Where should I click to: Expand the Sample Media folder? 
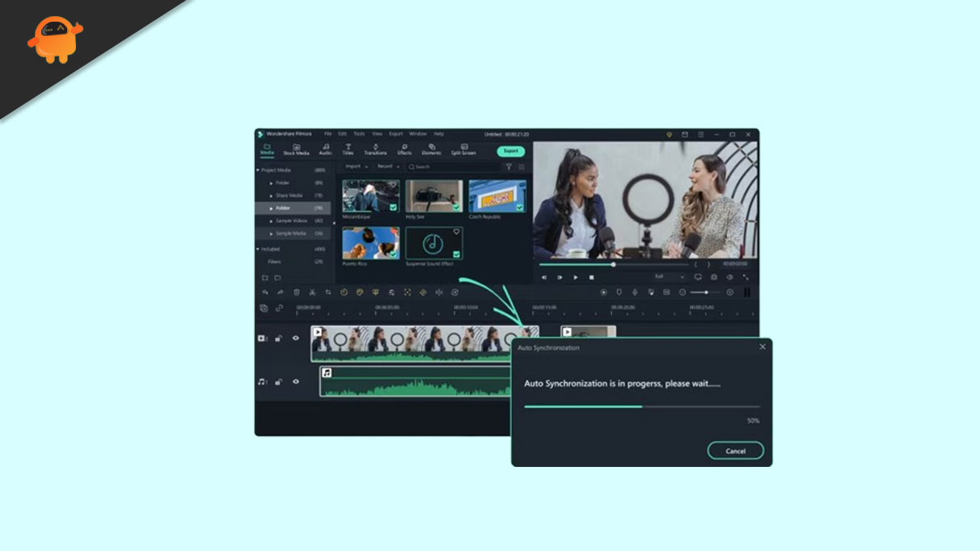pos(271,233)
